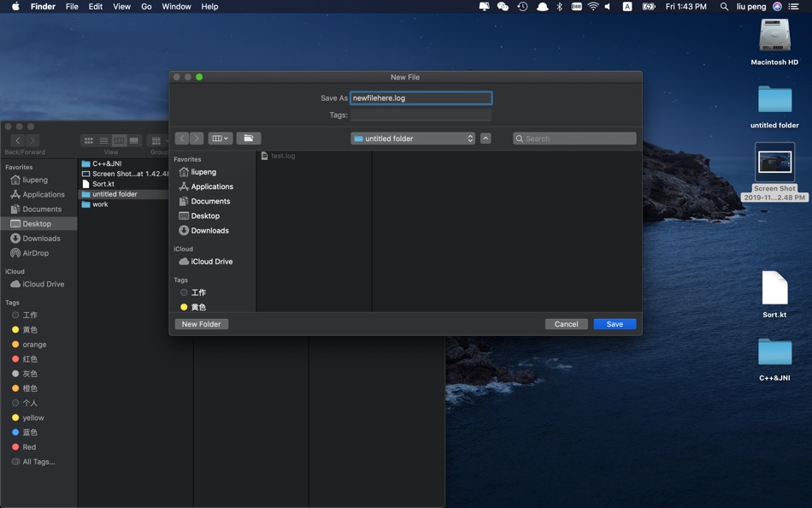Screen dimensions: 812x508
Task: Click AirDrop in Finder sidebar
Action: [35, 253]
